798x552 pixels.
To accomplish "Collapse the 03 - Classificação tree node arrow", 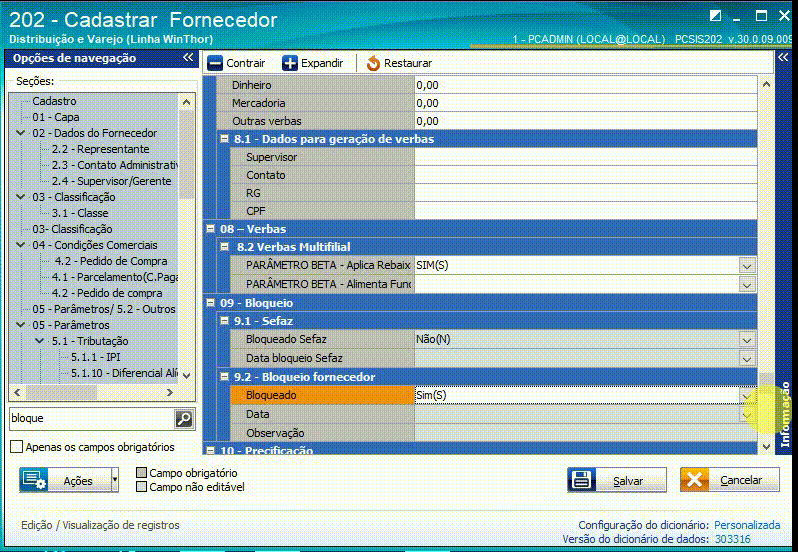I will coord(21,197).
